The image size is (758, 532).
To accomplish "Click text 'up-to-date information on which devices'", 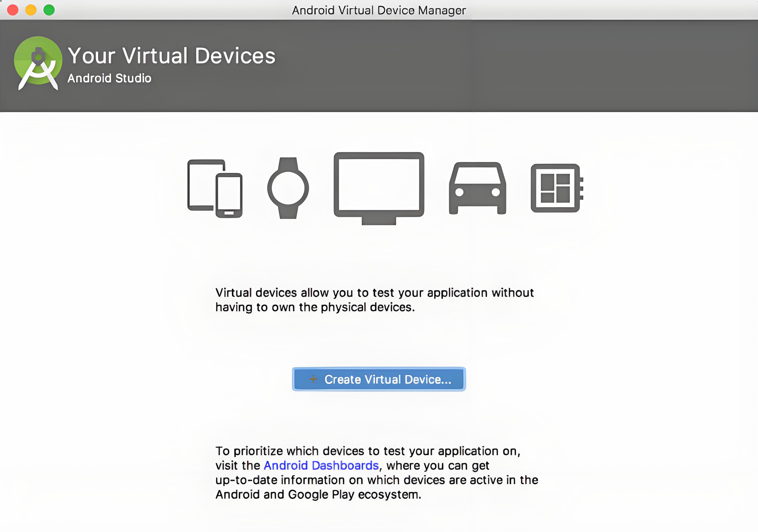I will pyautogui.click(x=330, y=480).
